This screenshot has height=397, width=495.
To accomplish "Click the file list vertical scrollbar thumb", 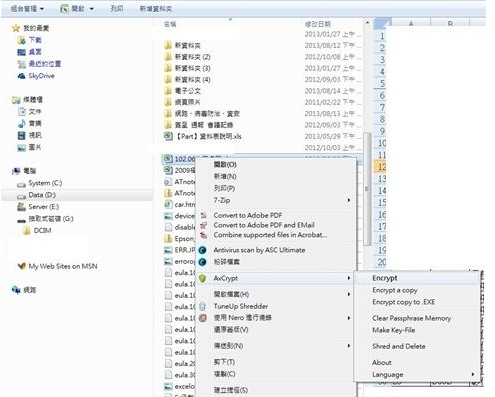I will [x=367, y=189].
